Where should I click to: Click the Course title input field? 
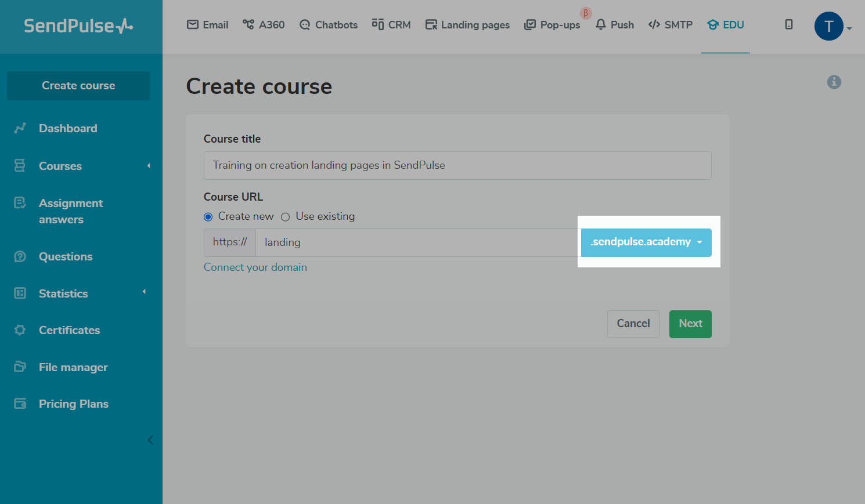pyautogui.click(x=457, y=165)
